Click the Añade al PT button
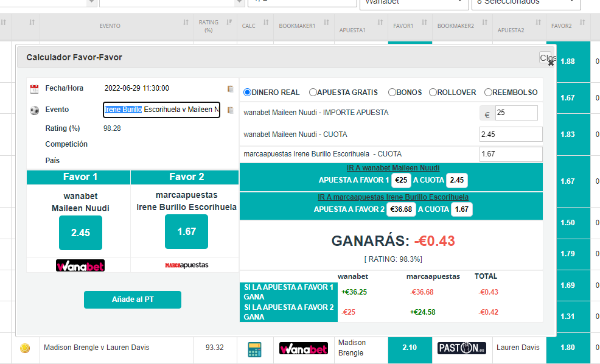 (133, 299)
